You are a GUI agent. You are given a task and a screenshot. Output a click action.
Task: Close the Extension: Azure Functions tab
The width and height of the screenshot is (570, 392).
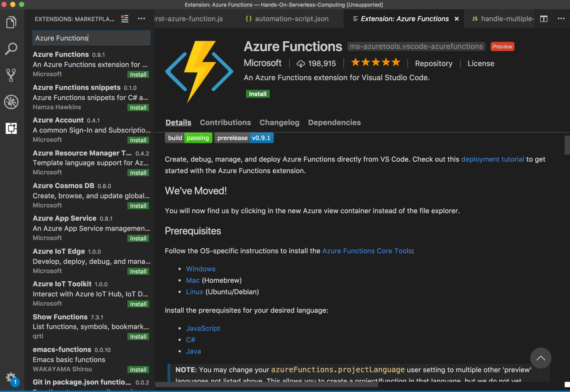pos(457,19)
